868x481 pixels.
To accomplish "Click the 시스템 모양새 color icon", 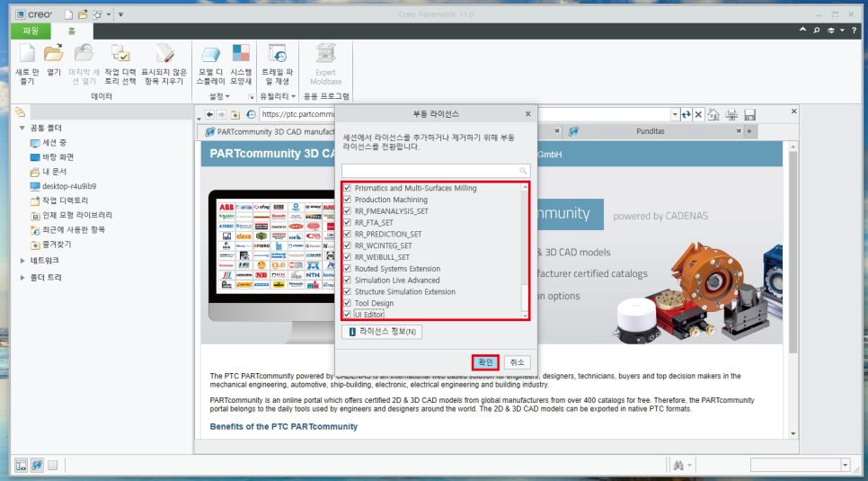I will pyautogui.click(x=242, y=64).
